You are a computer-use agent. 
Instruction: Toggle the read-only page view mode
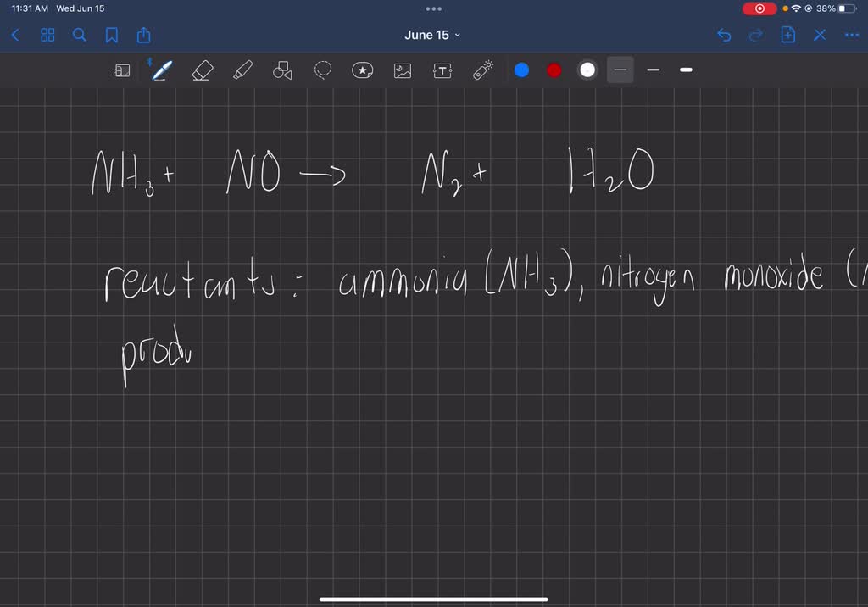pyautogui.click(x=122, y=70)
